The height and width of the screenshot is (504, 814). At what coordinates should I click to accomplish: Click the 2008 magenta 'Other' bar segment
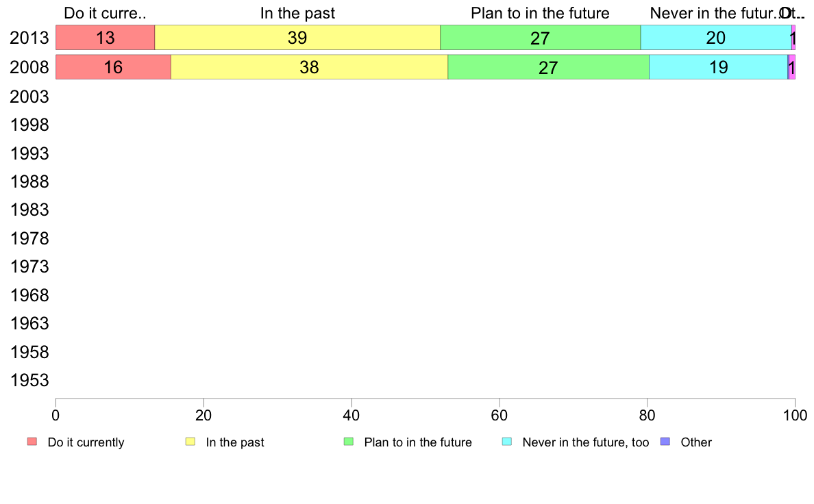(792, 67)
